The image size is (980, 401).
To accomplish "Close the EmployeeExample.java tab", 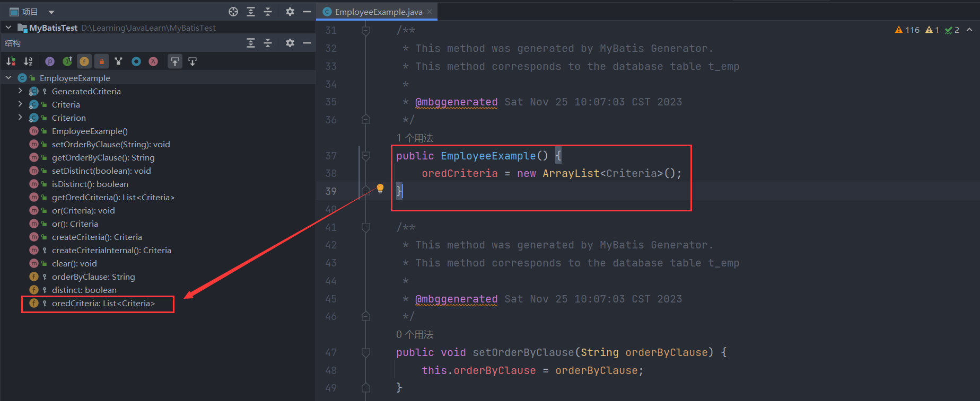I will click(430, 12).
